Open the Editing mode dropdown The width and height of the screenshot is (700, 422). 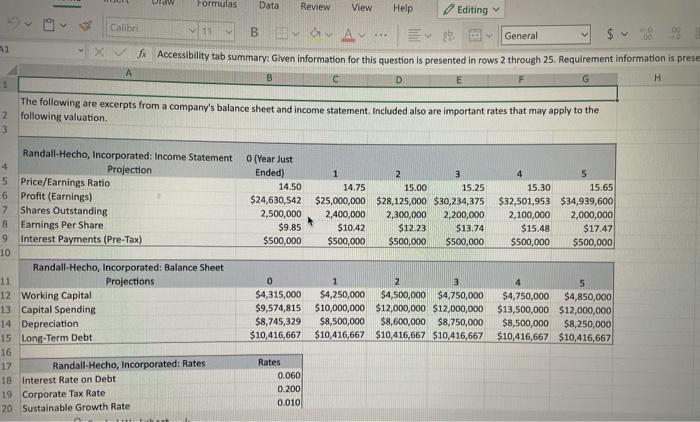click(471, 9)
